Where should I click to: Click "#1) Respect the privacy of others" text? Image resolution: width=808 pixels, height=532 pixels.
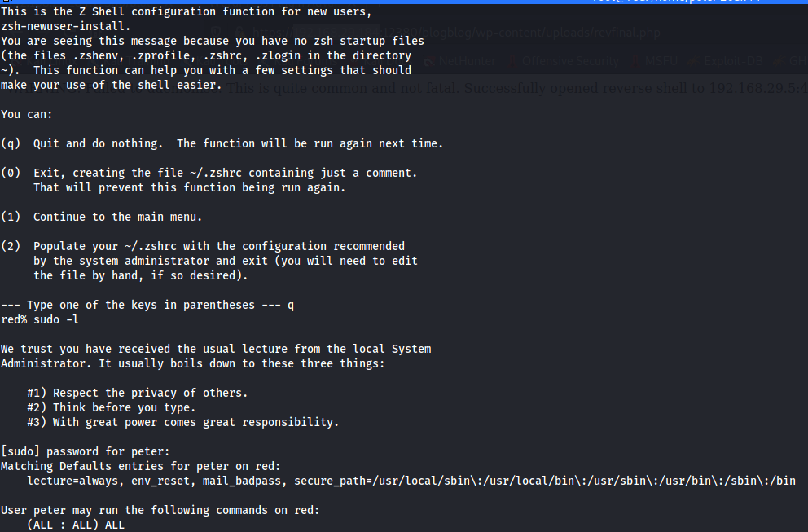pos(137,393)
